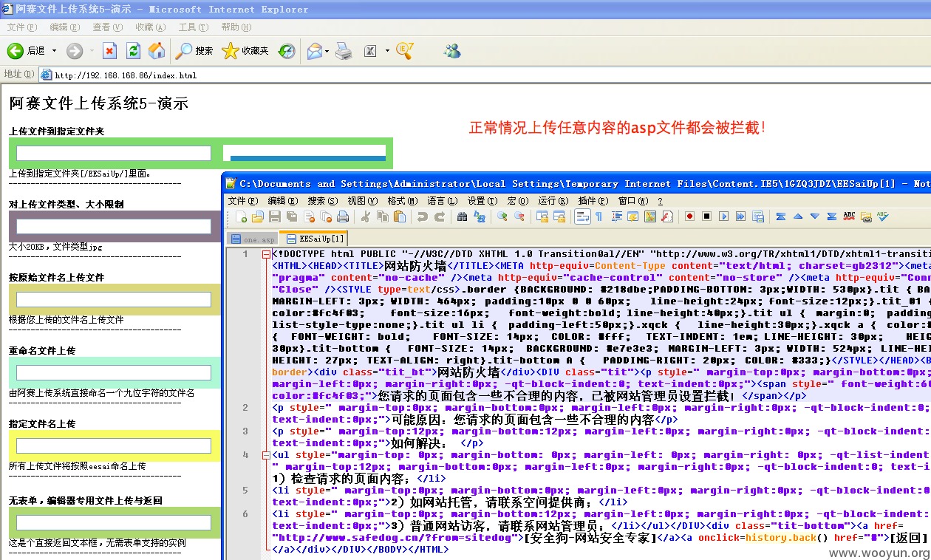Image resolution: width=931 pixels, height=560 pixels.
Task: Collapse fold marker at Notepad++ line 4
Action: pyautogui.click(x=266, y=455)
